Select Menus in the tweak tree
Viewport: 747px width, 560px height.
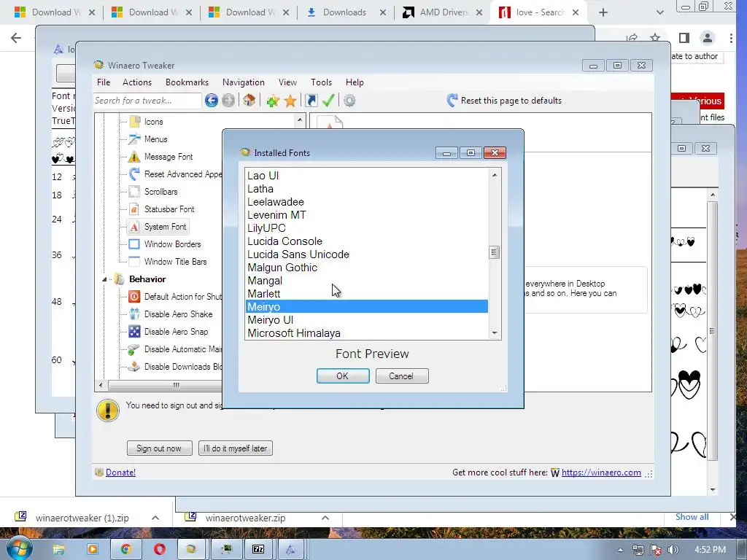pos(156,139)
